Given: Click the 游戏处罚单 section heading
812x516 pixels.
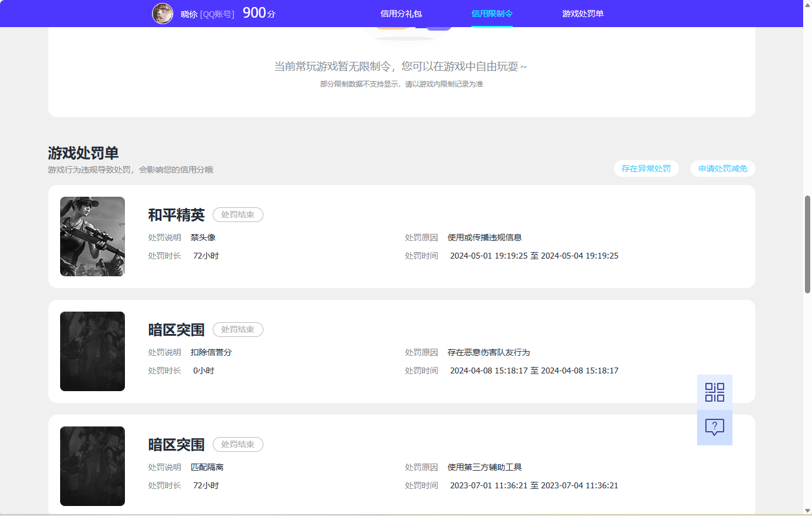Looking at the screenshot, I should coord(83,153).
